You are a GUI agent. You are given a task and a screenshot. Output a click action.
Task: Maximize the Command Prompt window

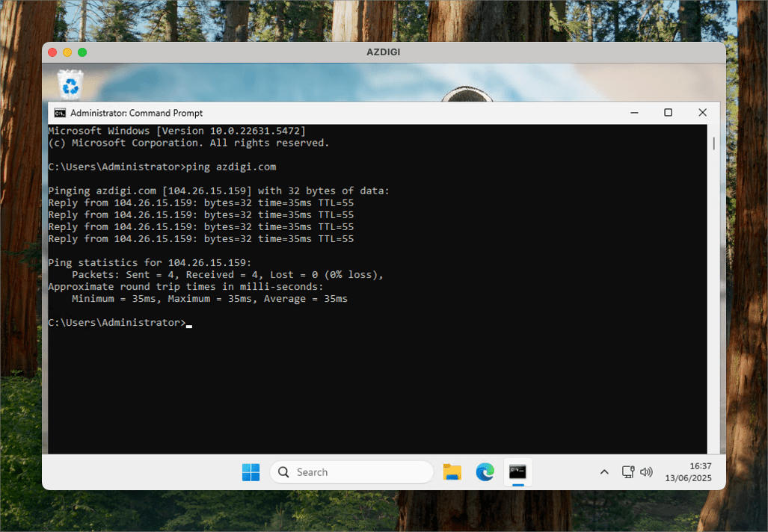(x=668, y=113)
